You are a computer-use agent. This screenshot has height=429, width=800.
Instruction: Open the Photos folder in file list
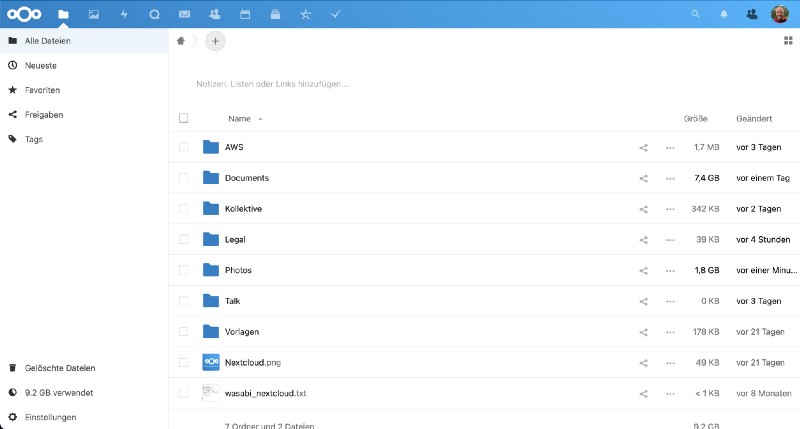(238, 270)
